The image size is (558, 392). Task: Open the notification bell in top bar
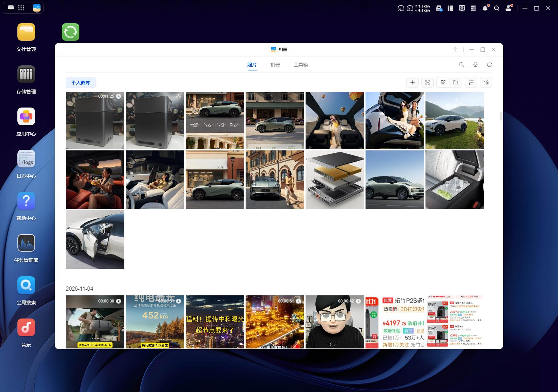485,8
